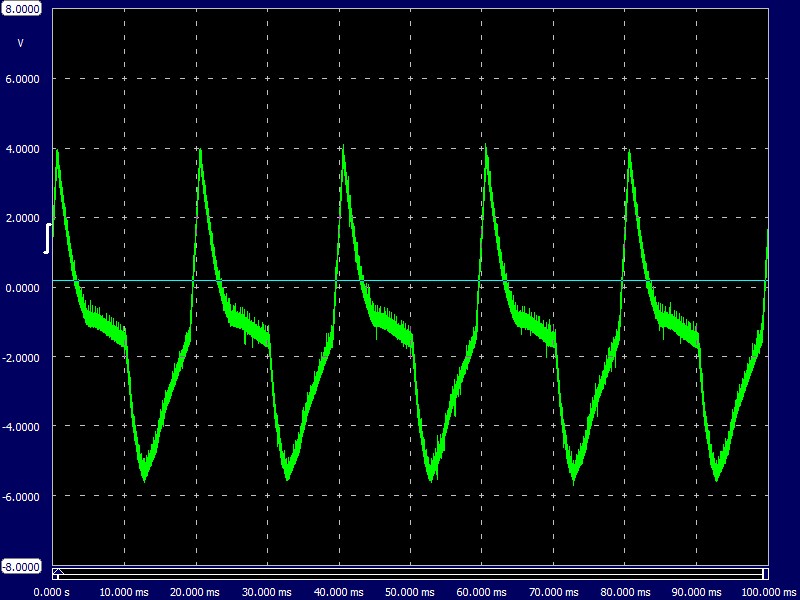Click the 8.0000 upper voltage range box

point(21,9)
